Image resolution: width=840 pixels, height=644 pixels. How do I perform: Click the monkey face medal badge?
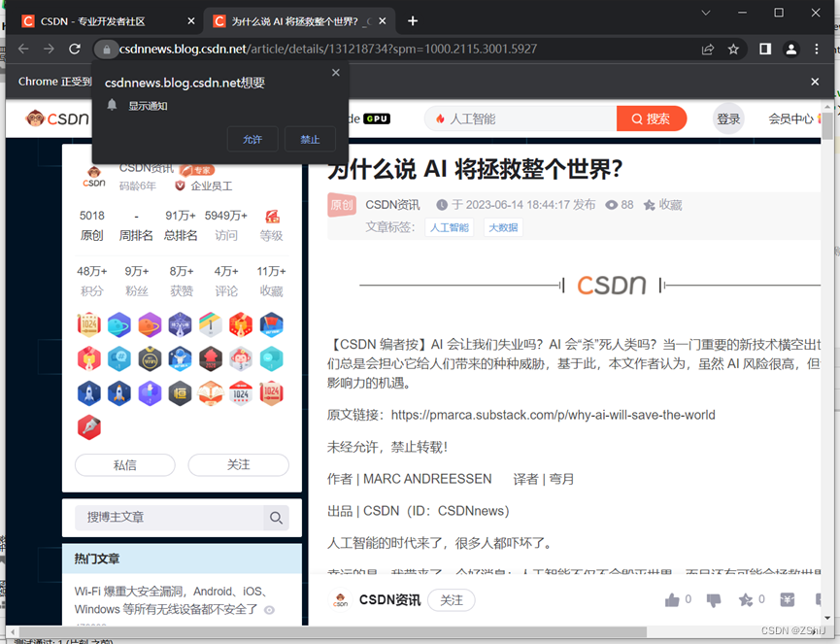(241, 359)
